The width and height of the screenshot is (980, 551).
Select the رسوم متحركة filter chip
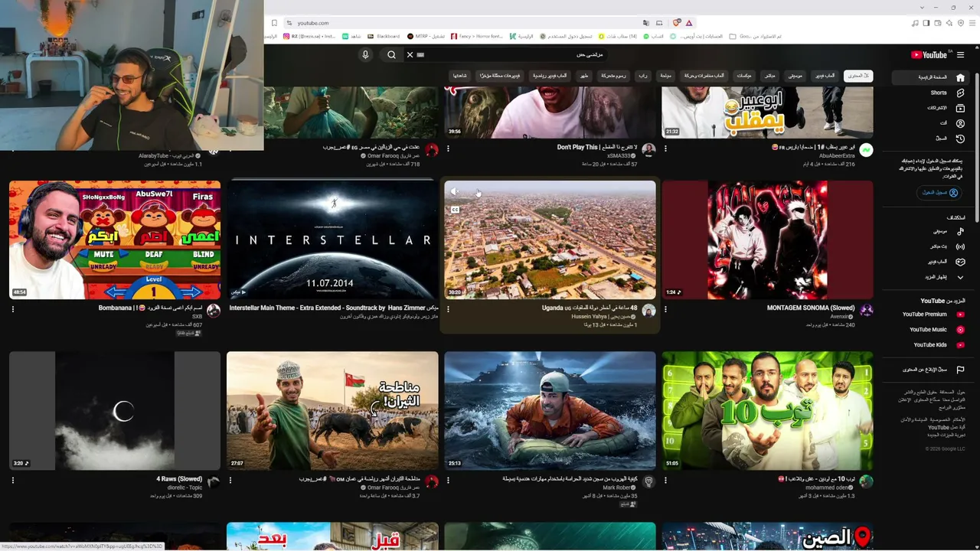[x=613, y=76]
